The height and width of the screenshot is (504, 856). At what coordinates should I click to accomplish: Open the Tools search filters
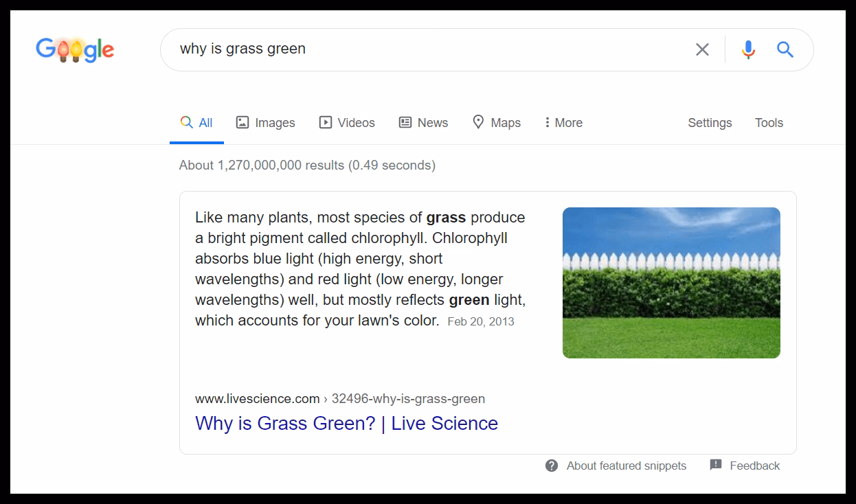(x=769, y=123)
